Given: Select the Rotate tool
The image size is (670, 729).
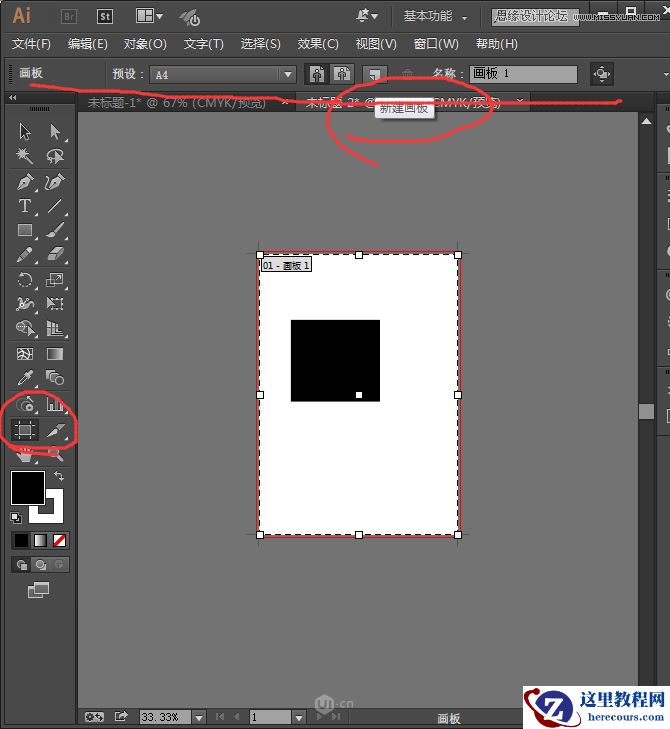Looking at the screenshot, I should (25, 279).
